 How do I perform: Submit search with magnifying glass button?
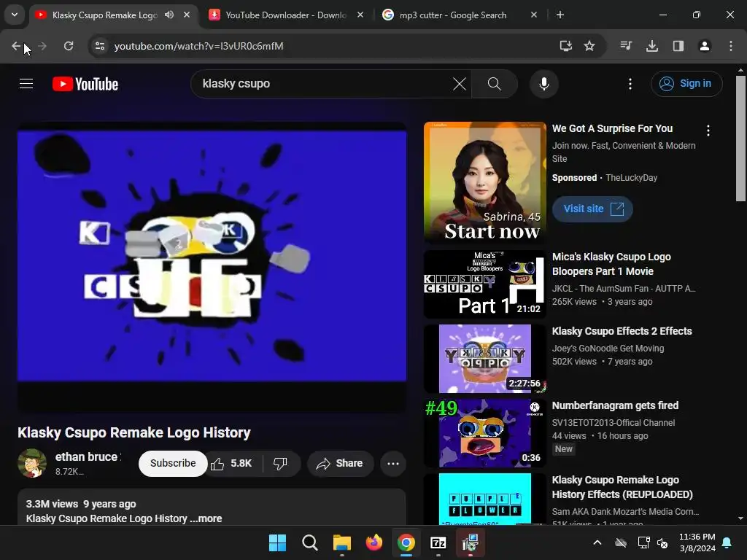pos(495,84)
